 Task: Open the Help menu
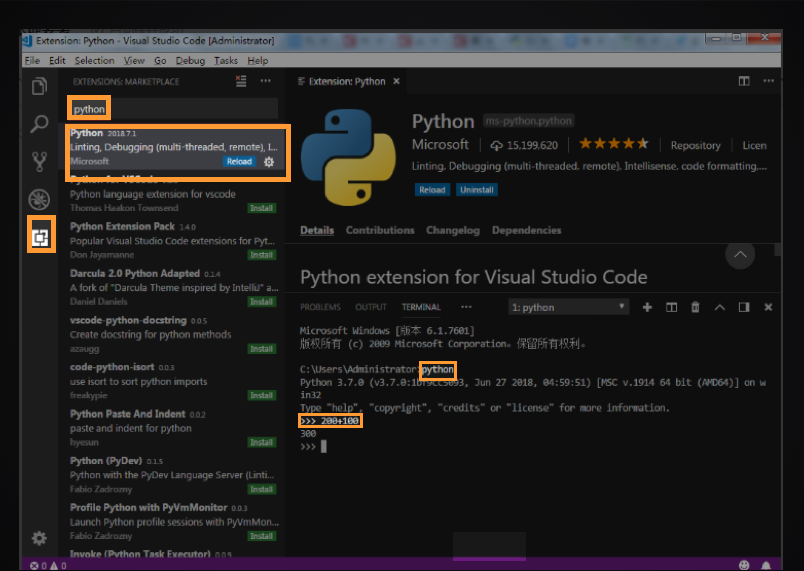257,60
